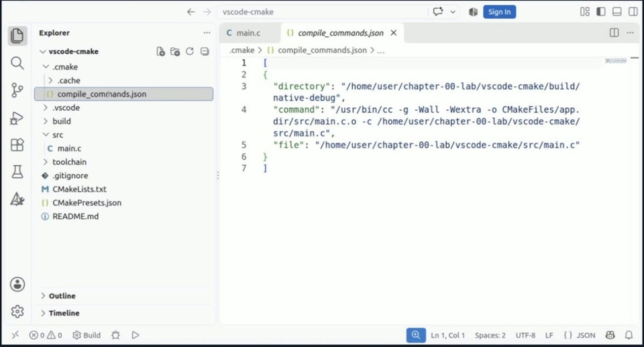Click Spaces: 2 indentation setting
644x347 pixels.
click(490, 335)
